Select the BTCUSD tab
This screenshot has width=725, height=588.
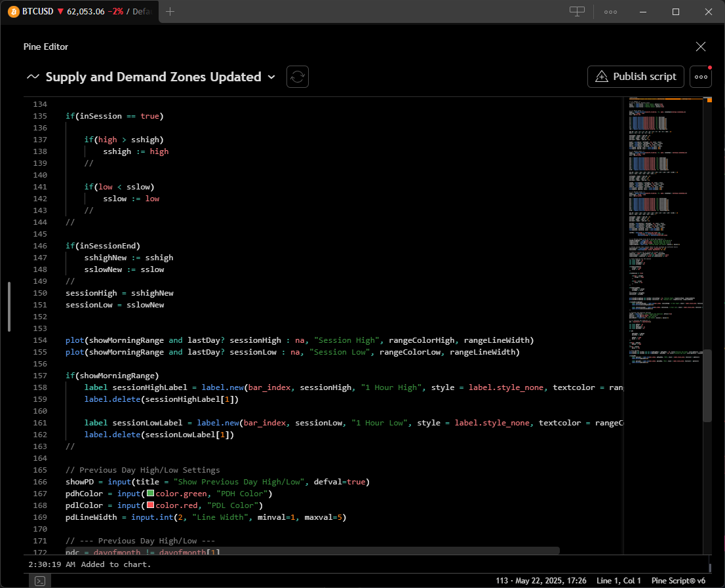79,12
